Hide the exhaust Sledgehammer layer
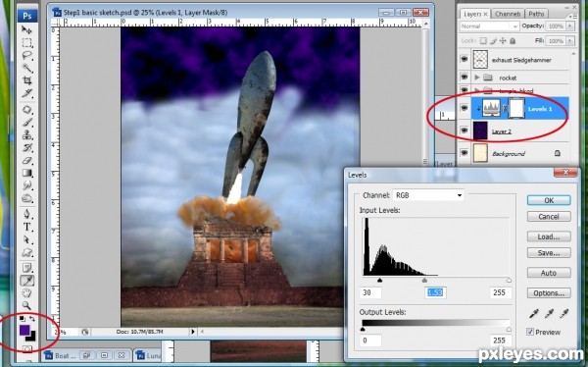588x367 pixels. 465,59
